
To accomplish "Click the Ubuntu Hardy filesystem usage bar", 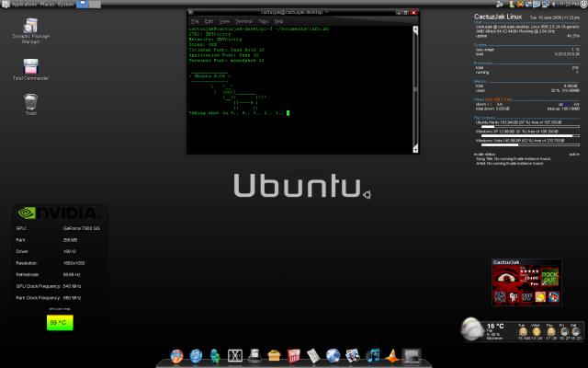I will coord(530,127).
